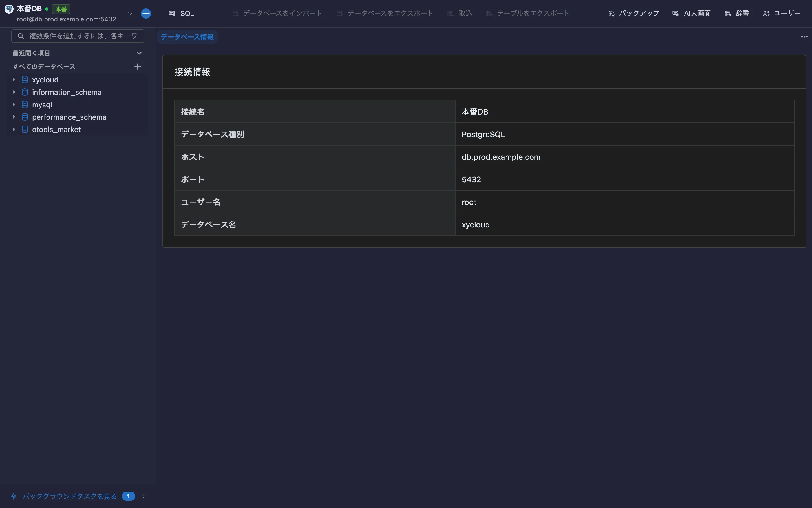Open the three-dots more options menu

804,37
